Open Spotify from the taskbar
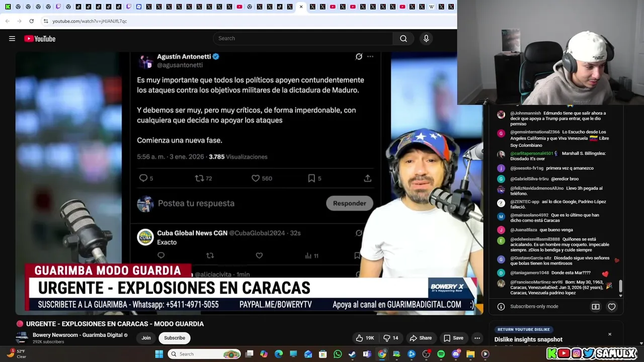The image size is (644, 362). [441, 354]
